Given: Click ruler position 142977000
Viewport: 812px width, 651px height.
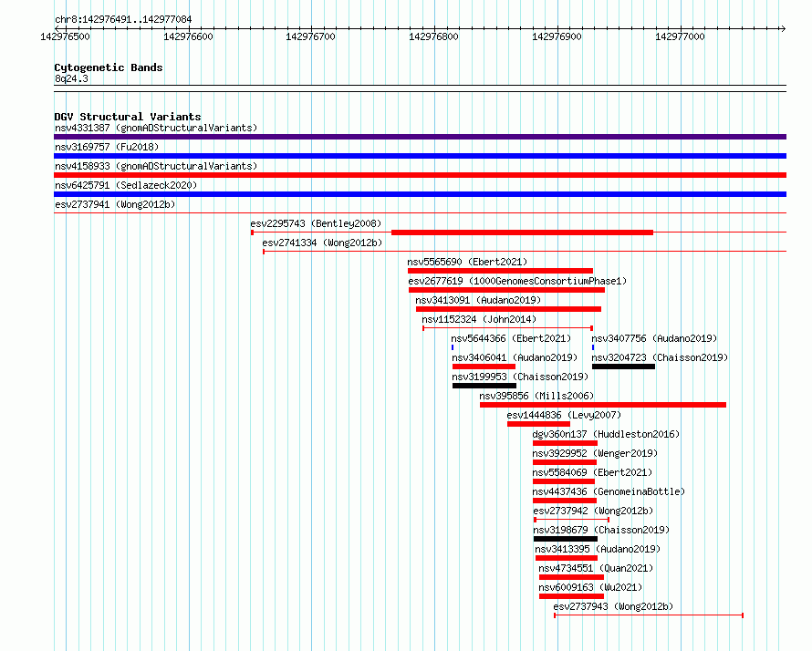Looking at the screenshot, I should point(680,36).
